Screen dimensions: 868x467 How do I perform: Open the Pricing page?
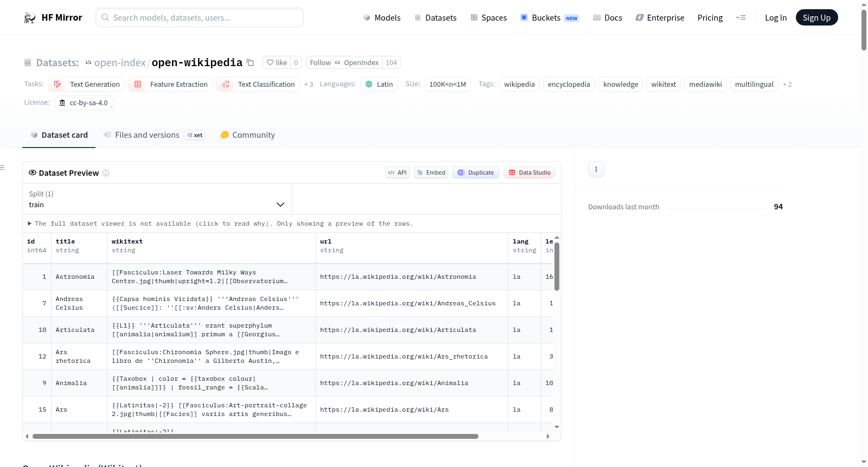710,18
